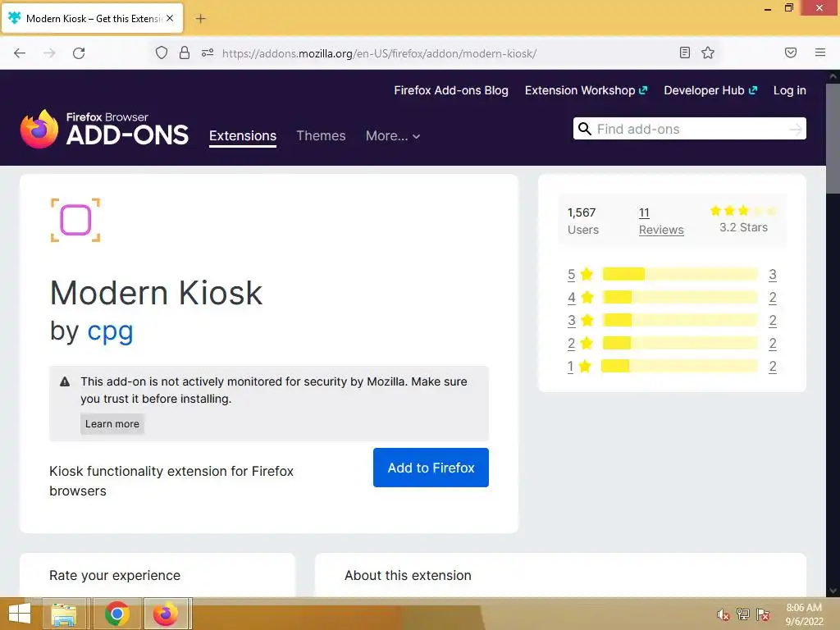Filter reviews by 5 star rating
Screen dimensions: 840x630
click(x=580, y=274)
